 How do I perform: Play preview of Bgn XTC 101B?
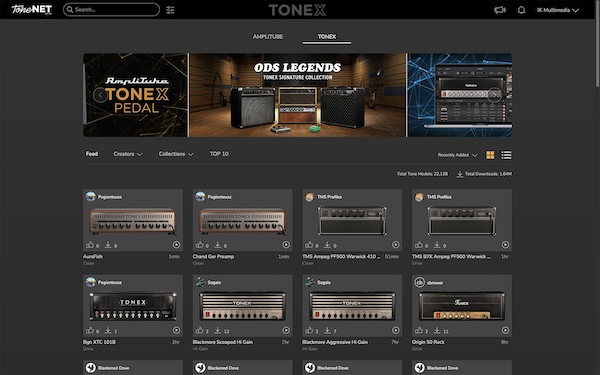[x=176, y=330]
